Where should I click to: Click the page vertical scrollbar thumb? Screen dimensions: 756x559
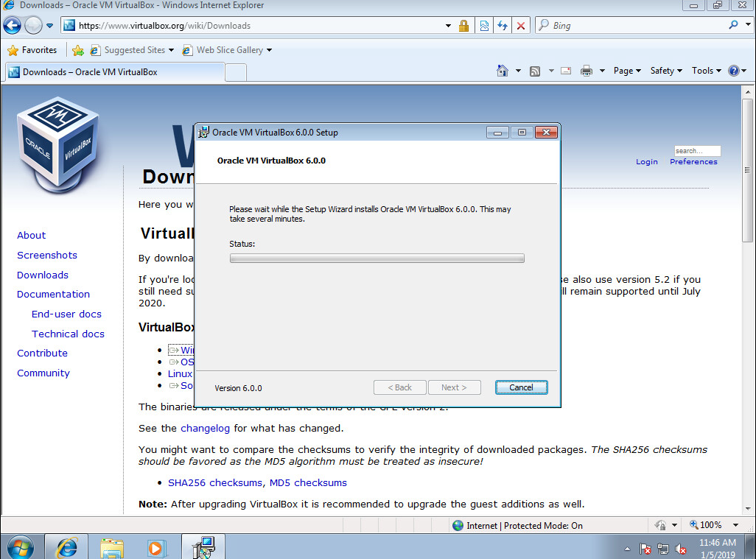pos(747,171)
